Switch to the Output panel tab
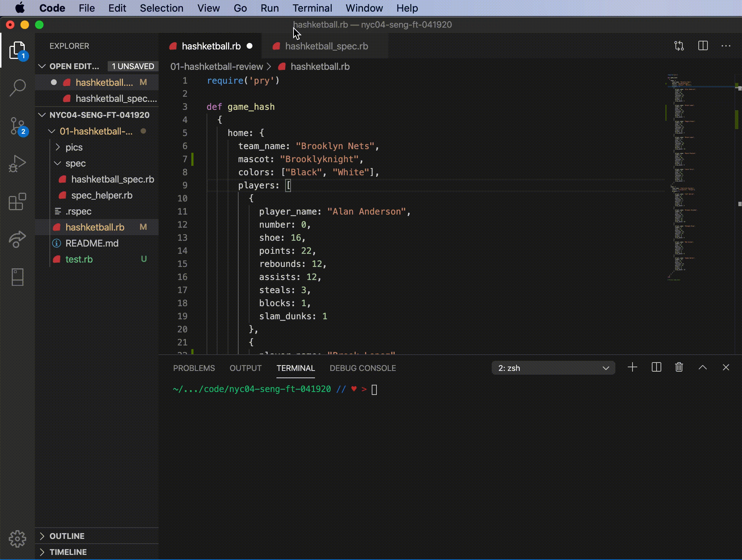Viewport: 742px width, 560px height. click(x=246, y=368)
